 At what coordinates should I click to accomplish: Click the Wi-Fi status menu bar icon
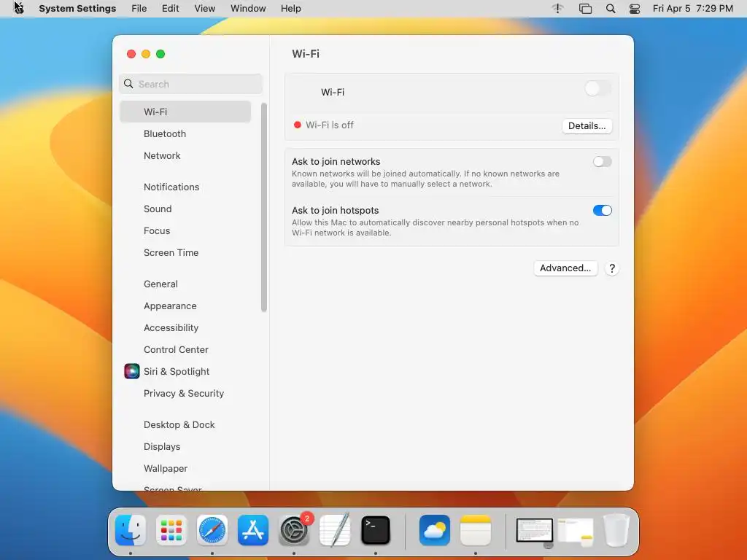click(558, 9)
